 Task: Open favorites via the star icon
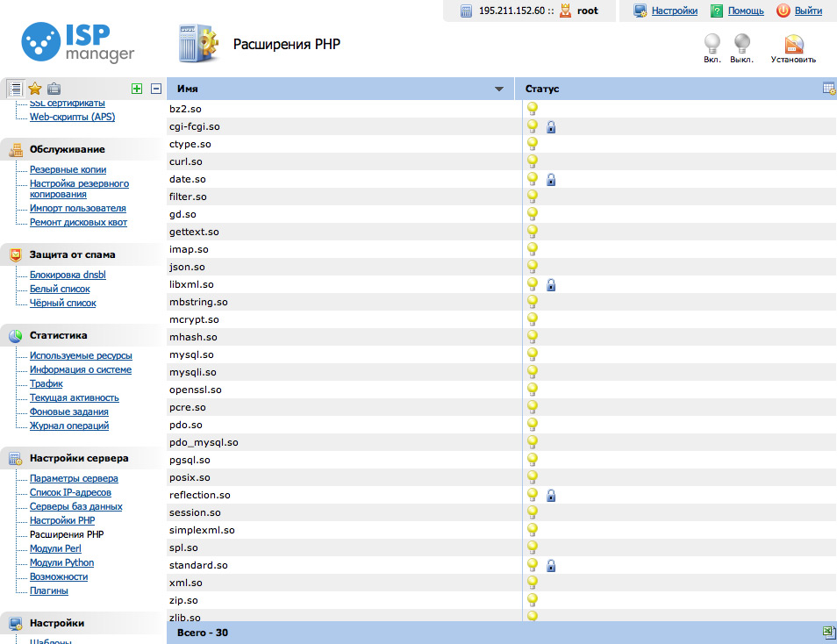tap(35, 89)
